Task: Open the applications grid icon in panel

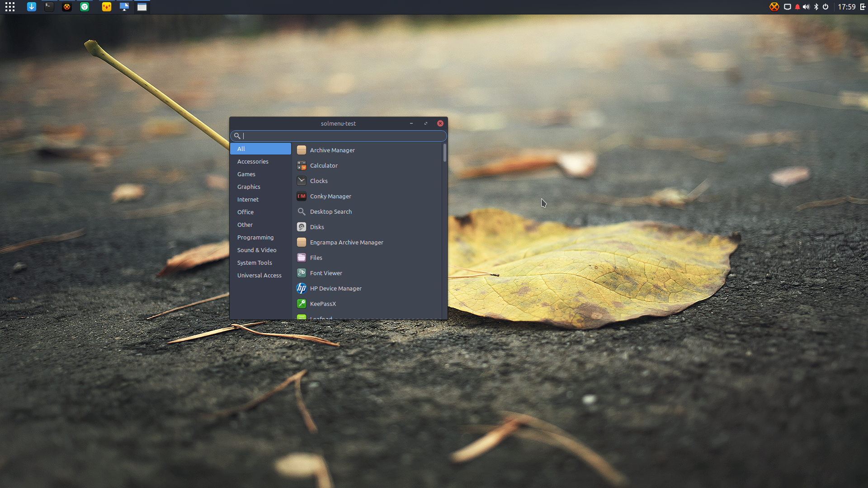Action: [x=10, y=7]
